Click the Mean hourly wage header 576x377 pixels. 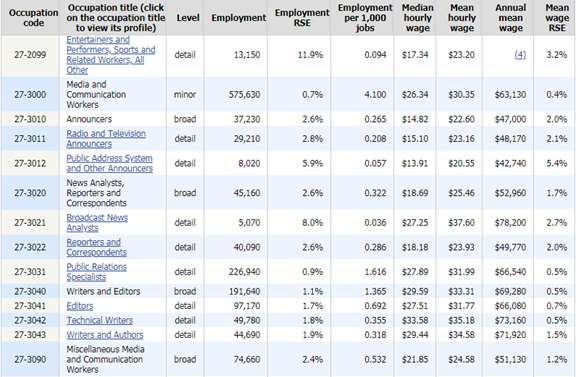pyautogui.click(x=462, y=18)
